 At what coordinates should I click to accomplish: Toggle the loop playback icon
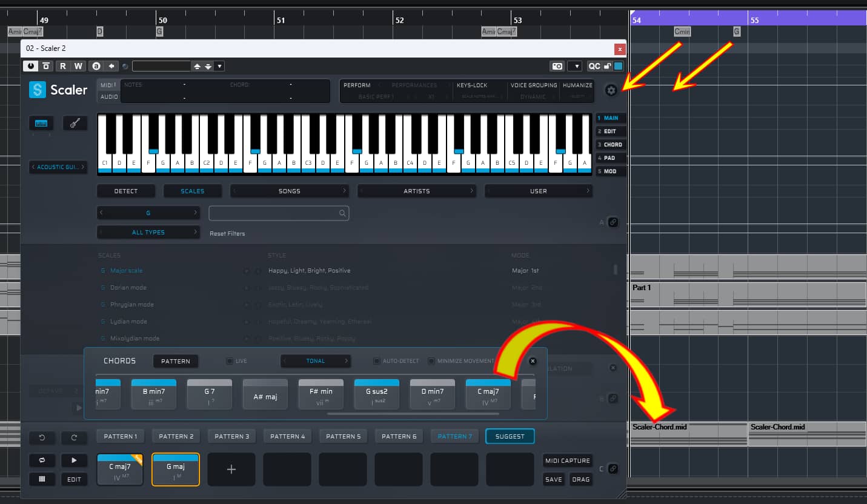(x=42, y=460)
